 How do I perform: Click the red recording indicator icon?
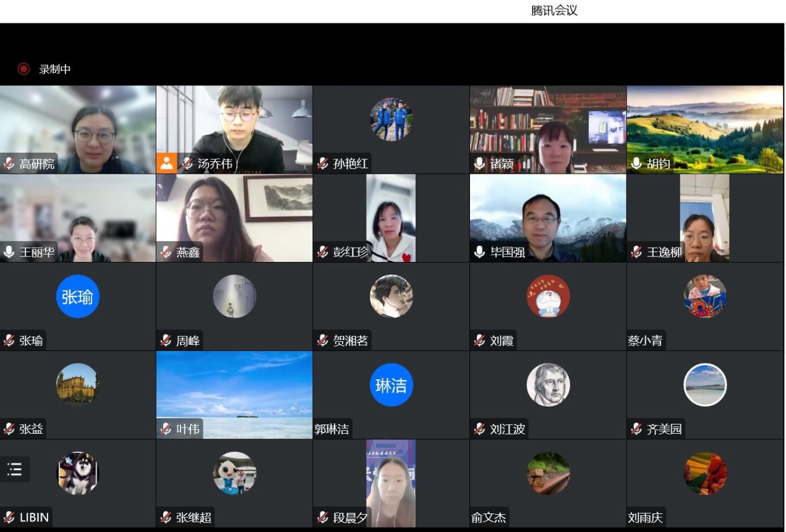[x=23, y=69]
